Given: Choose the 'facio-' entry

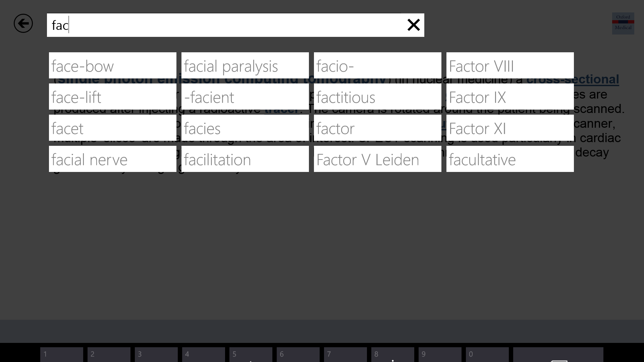Looking at the screenshot, I should (377, 66).
